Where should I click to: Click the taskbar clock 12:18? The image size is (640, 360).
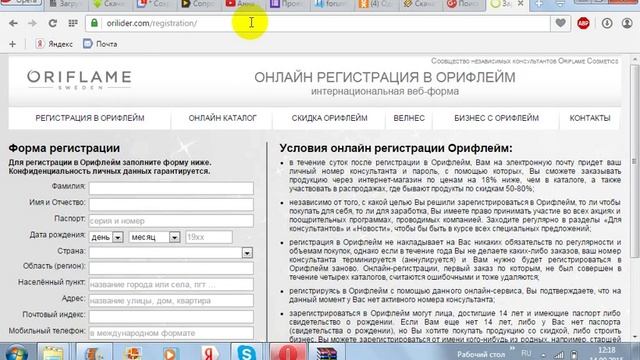coord(606,351)
